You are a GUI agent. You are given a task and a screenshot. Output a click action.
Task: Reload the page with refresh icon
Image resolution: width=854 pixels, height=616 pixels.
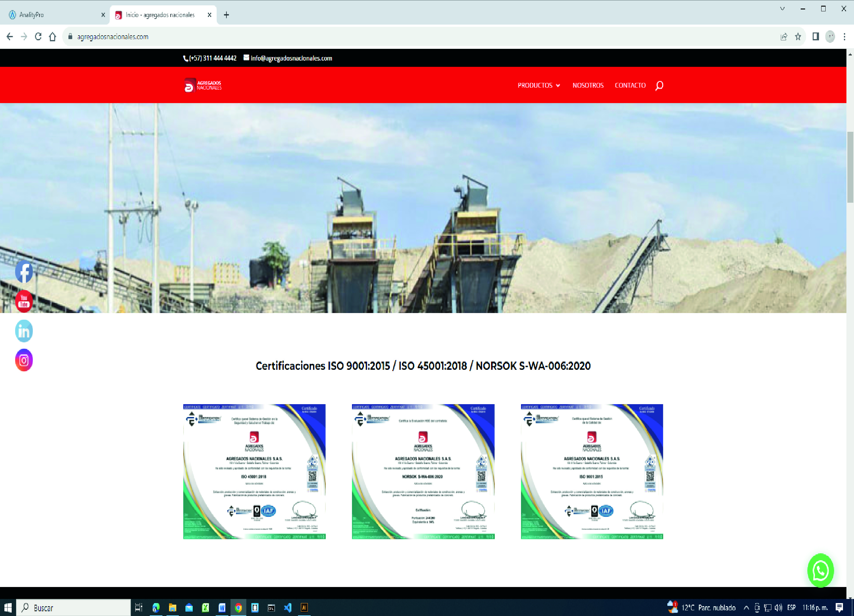38,37
